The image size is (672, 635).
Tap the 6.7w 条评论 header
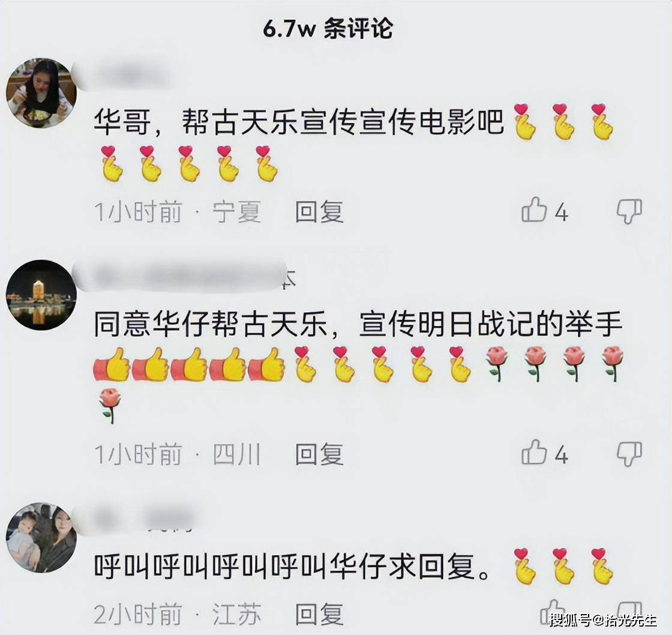[x=328, y=29]
